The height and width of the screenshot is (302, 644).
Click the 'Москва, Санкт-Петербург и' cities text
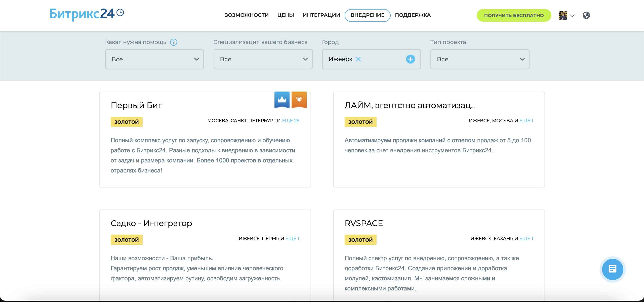tap(244, 120)
